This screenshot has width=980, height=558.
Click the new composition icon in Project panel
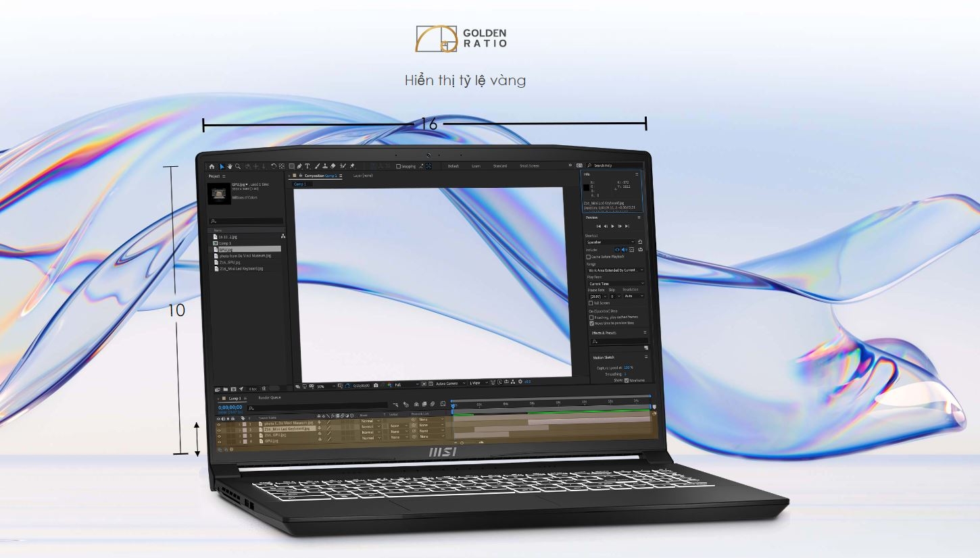pyautogui.click(x=233, y=389)
